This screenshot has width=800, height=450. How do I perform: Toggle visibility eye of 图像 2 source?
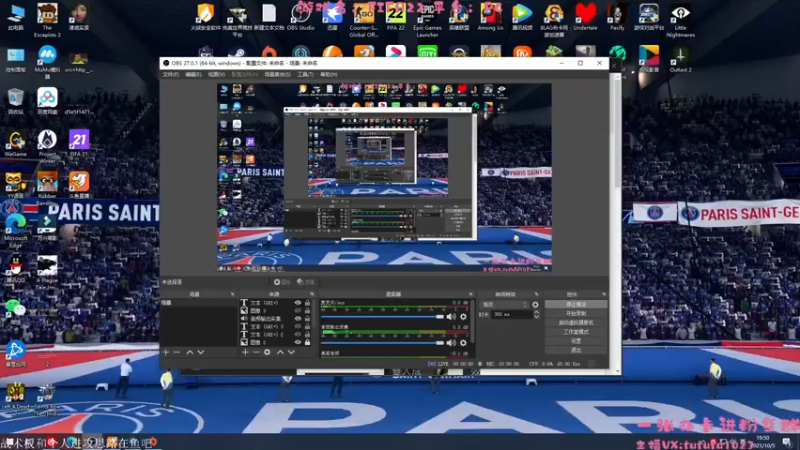pyautogui.click(x=298, y=342)
